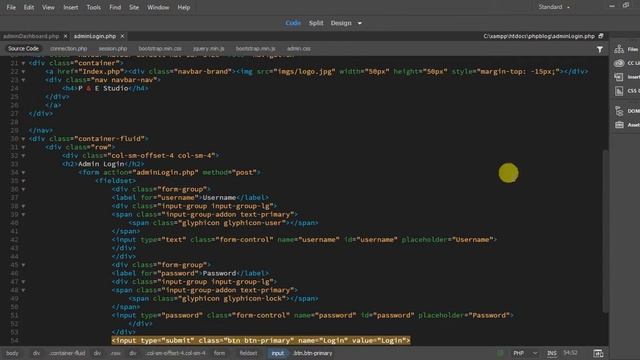Viewport: 640px width, 360px height.
Task: Select .row in the tag selector
Action: (x=116, y=353)
